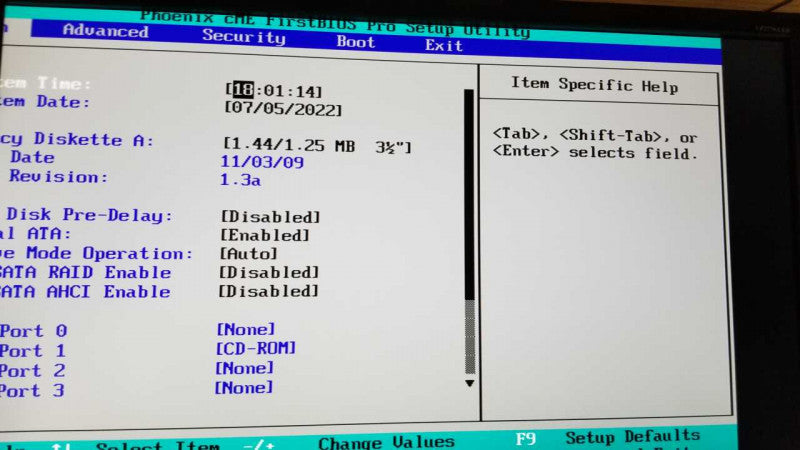Open the Advanced menu tab

tap(106, 31)
